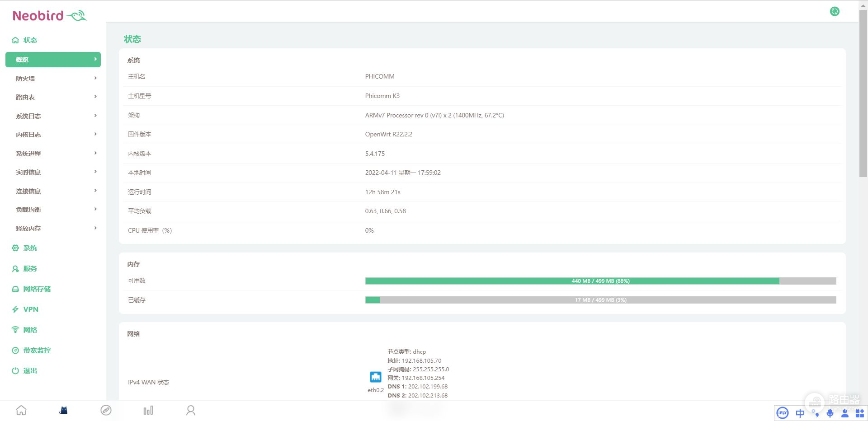Open 实时信息 via its chevron arrow
The image size is (868, 421).
click(x=95, y=172)
